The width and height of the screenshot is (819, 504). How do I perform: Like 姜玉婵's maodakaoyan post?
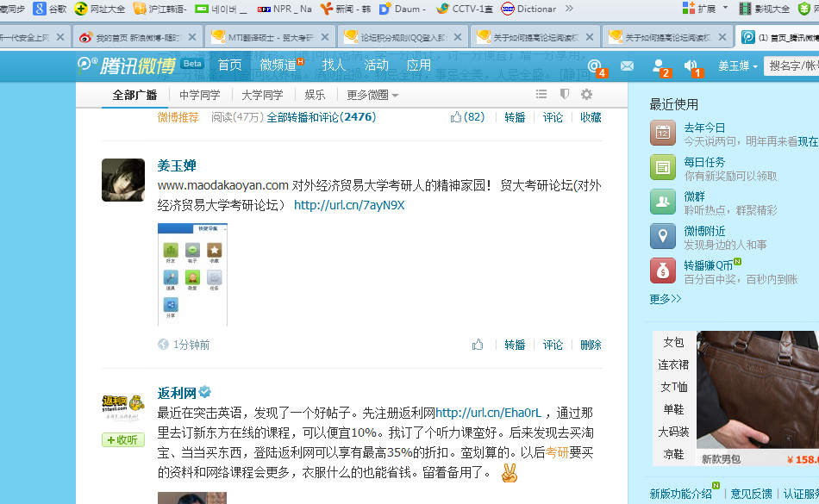coord(478,345)
